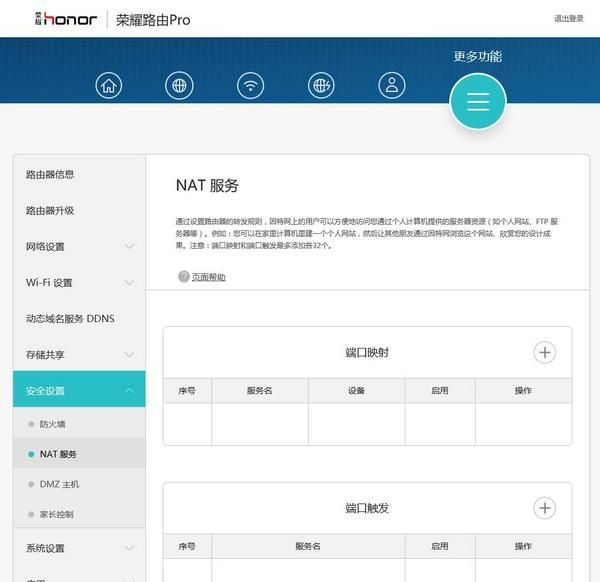Click 存储共享 sidebar label
600x582 pixels.
[x=45, y=355]
